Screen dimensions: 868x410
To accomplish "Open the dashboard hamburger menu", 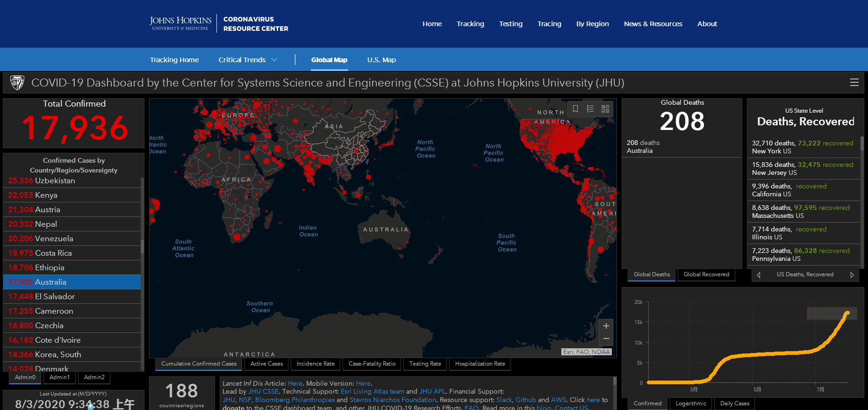I will tap(854, 83).
